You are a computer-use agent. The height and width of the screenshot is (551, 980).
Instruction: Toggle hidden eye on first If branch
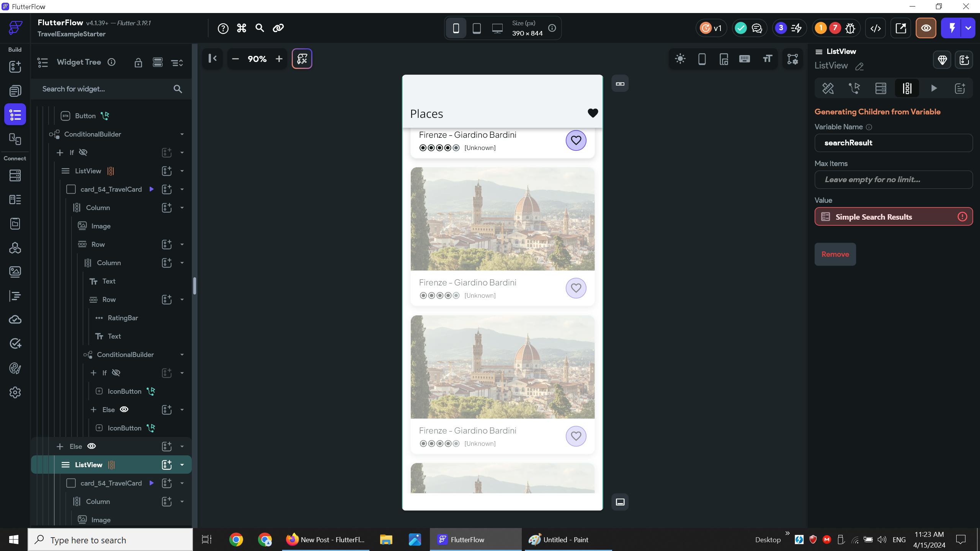pos(83,152)
